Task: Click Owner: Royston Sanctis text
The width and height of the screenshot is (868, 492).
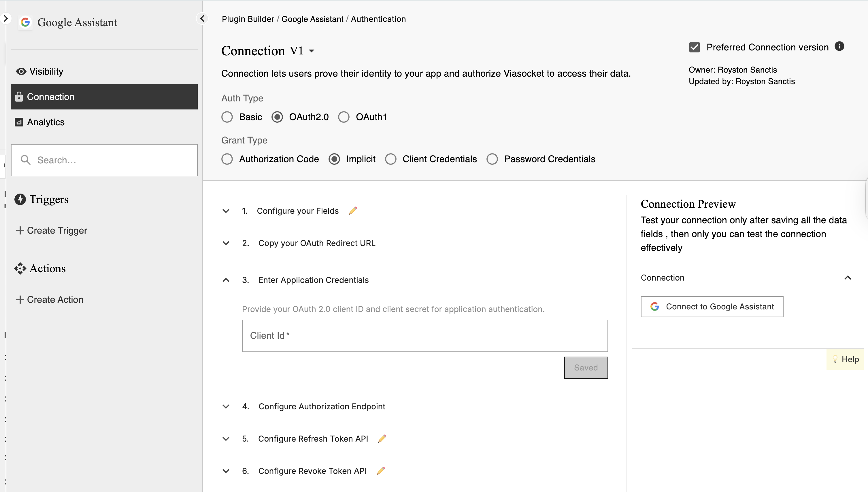Action: coord(733,70)
